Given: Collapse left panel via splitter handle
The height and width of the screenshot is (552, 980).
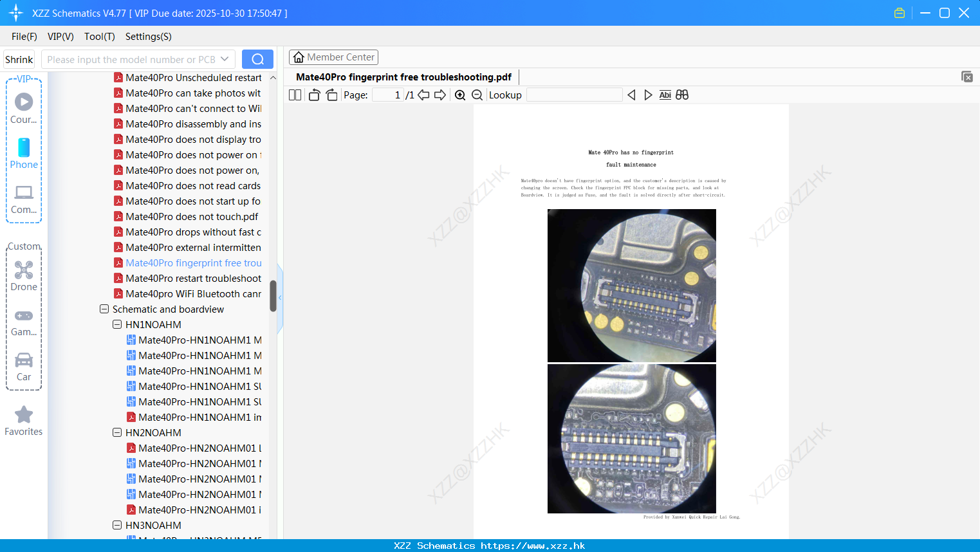Looking at the screenshot, I should click(x=280, y=298).
